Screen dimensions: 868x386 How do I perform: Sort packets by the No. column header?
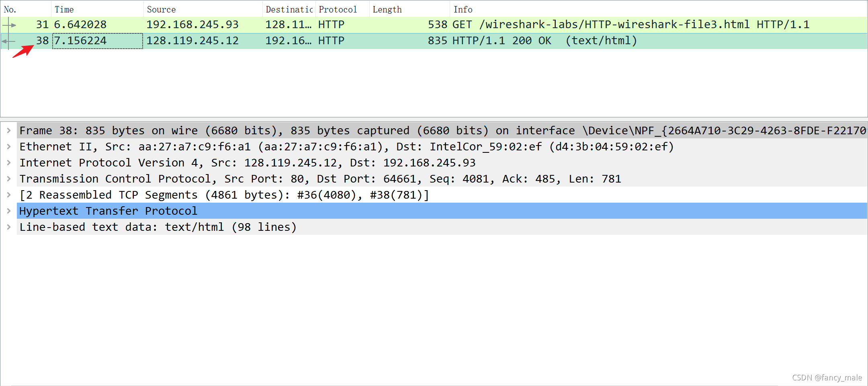pos(26,9)
